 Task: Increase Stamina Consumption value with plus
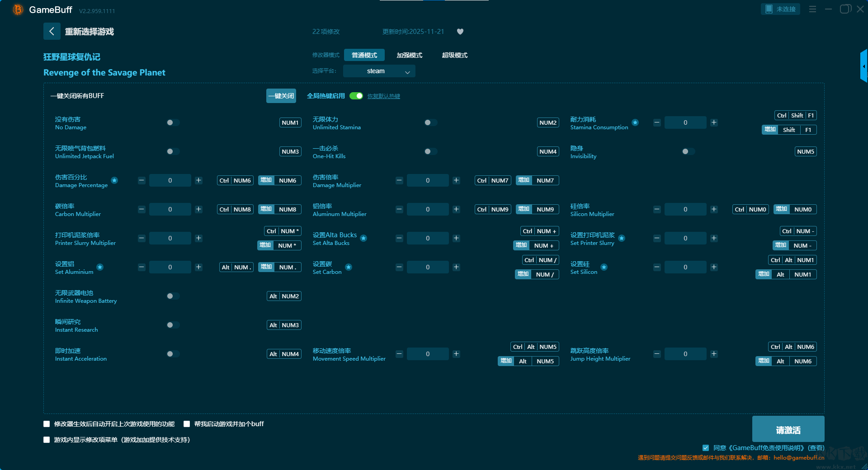tap(714, 122)
